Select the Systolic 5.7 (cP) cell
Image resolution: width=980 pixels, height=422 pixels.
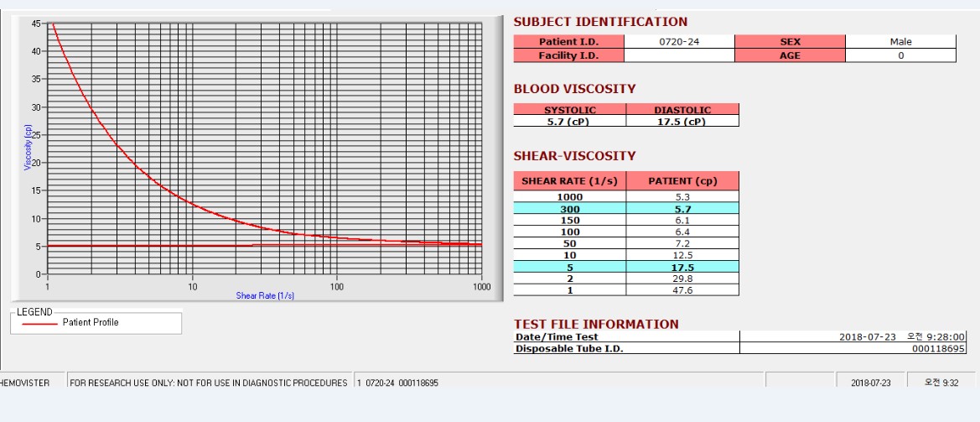tap(570, 122)
